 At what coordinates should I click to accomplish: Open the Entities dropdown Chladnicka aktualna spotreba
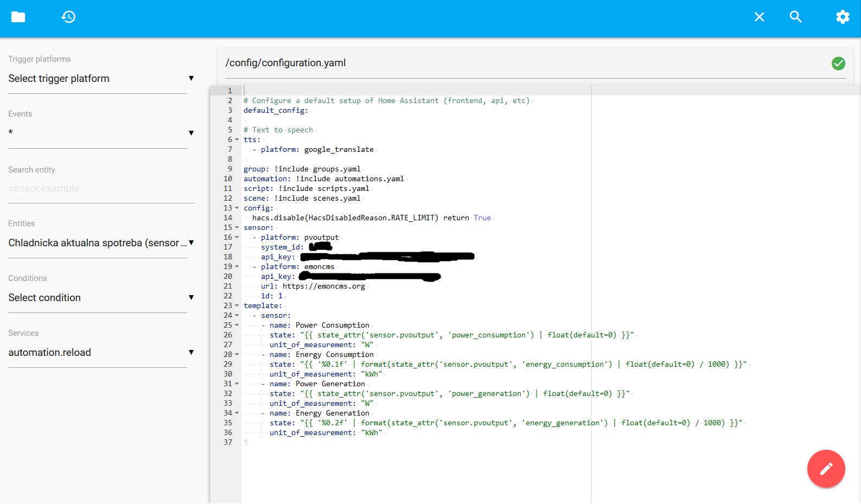(101, 243)
